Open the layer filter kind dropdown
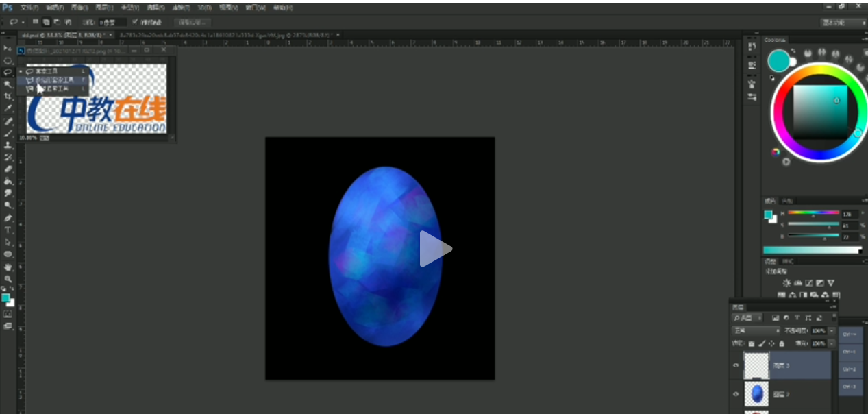 [x=749, y=318]
